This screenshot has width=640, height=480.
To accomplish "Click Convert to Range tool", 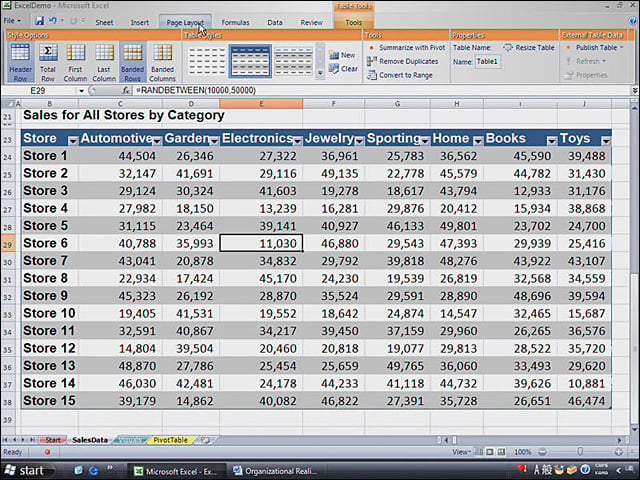I will (x=400, y=75).
